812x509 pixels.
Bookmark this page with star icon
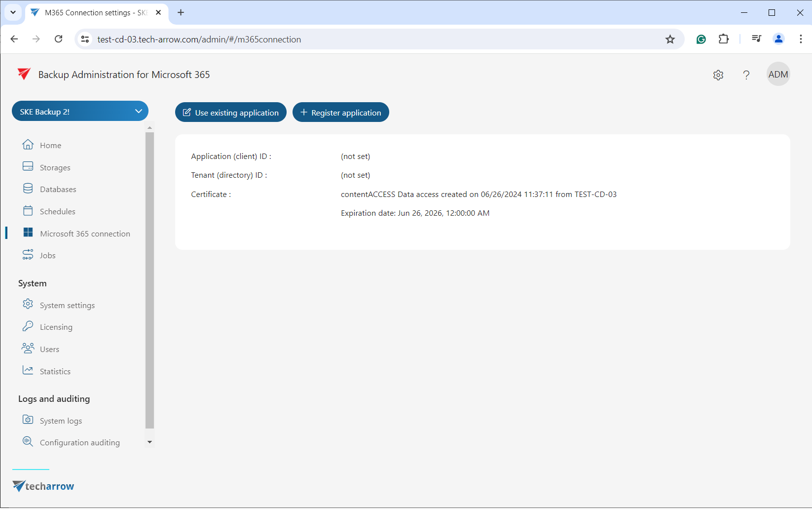click(670, 39)
